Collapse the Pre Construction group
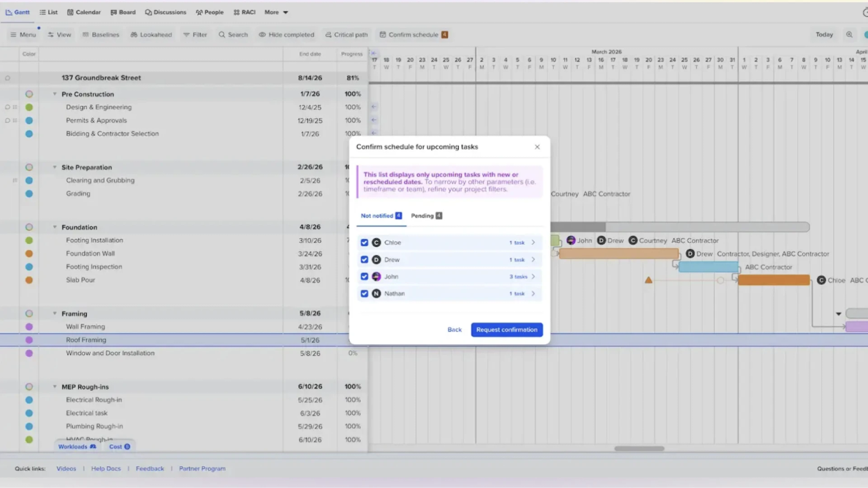 click(x=55, y=94)
